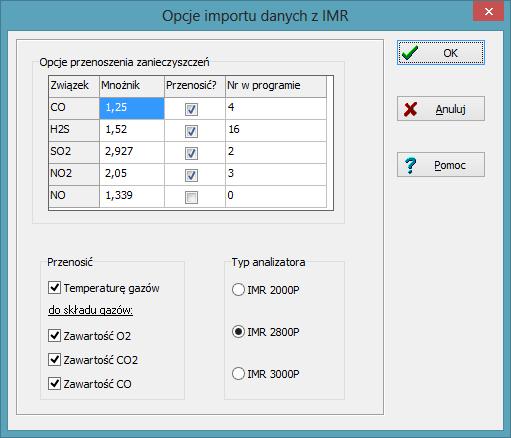Close the Opcje importu danych dialog

[488, 12]
